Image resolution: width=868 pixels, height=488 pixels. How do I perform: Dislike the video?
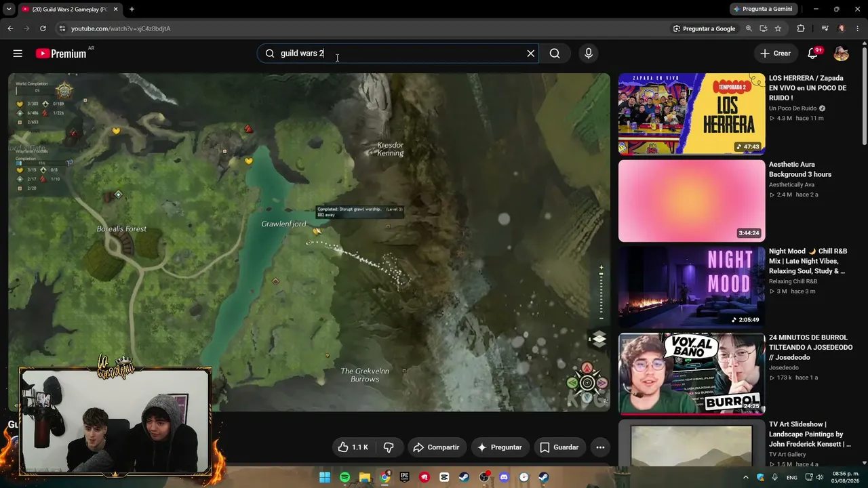[389, 447]
